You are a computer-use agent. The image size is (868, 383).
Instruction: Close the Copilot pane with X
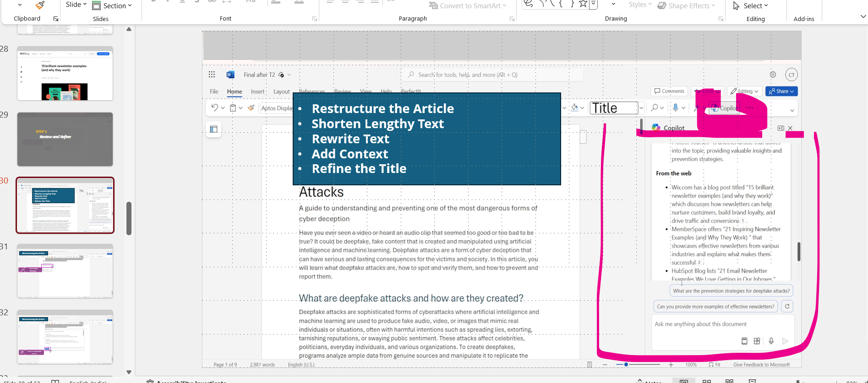[791, 128]
